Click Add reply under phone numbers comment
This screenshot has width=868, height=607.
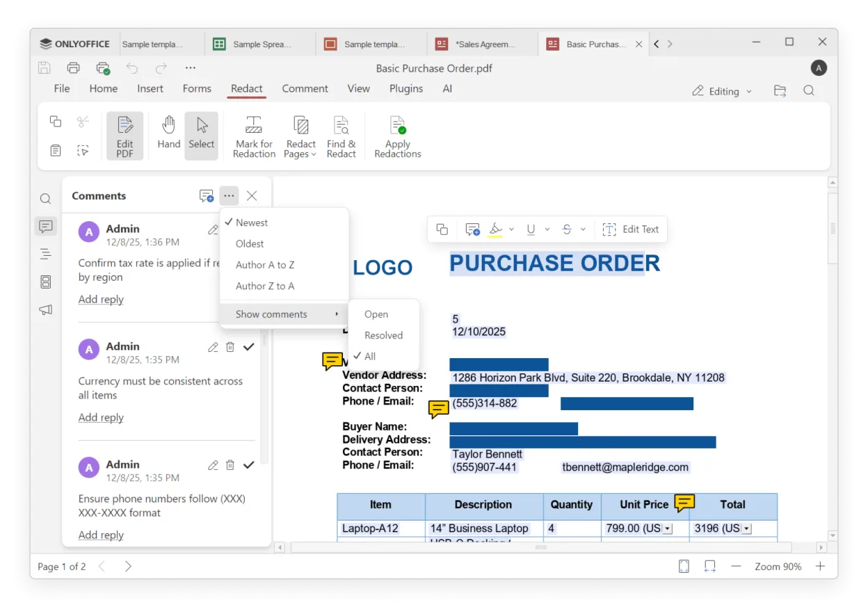tap(101, 535)
